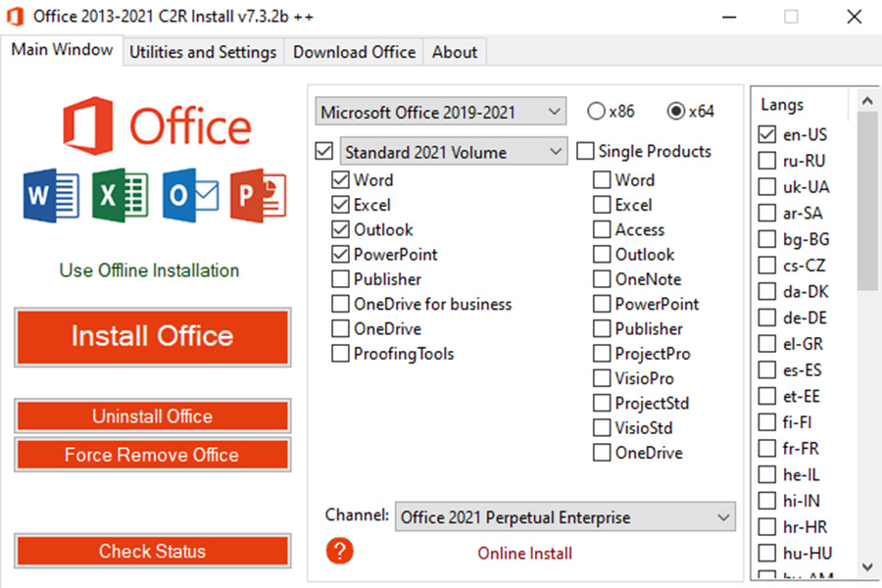Click the Excel app icon
This screenshot has height=588, width=882.
pos(121,195)
